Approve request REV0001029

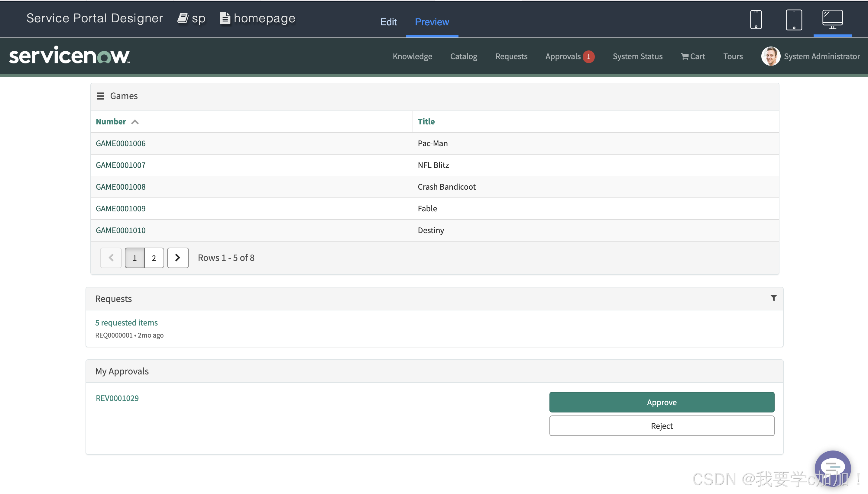click(661, 402)
